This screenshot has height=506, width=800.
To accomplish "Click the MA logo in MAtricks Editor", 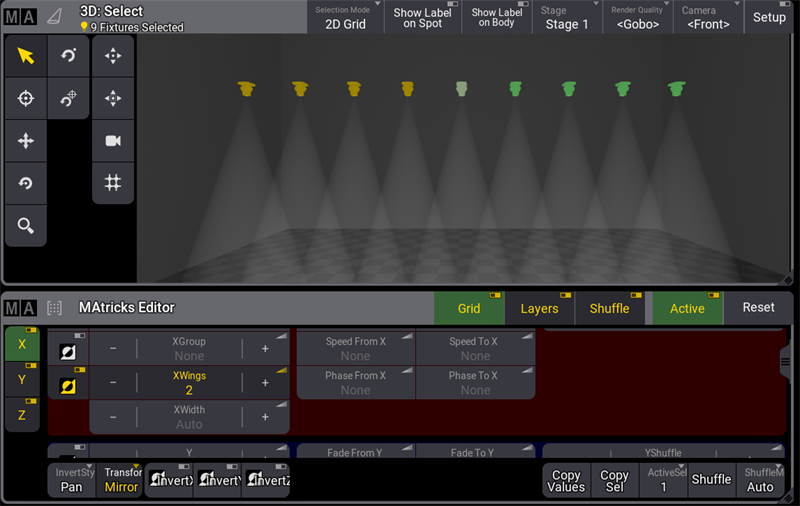I will (x=20, y=308).
